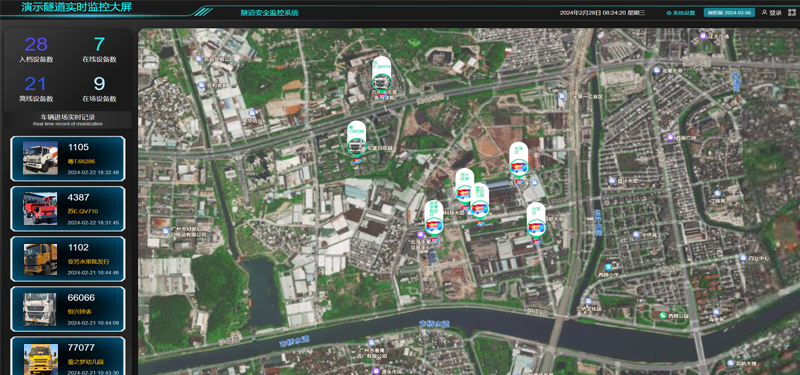The image size is (800, 375).
Task: Click the 亚芳水果批发行 map marker
Action: pos(434,219)
